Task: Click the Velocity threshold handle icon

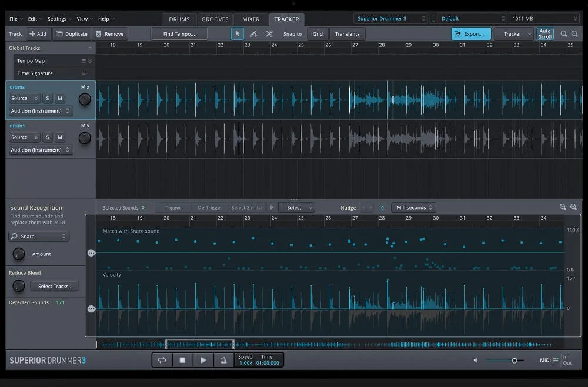Action: (x=92, y=309)
